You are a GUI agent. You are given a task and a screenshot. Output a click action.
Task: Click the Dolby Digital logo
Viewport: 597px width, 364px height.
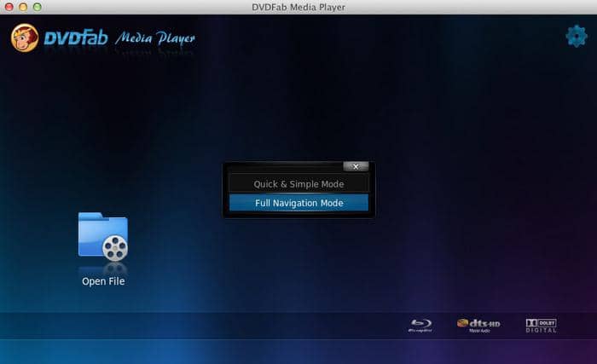click(x=542, y=325)
